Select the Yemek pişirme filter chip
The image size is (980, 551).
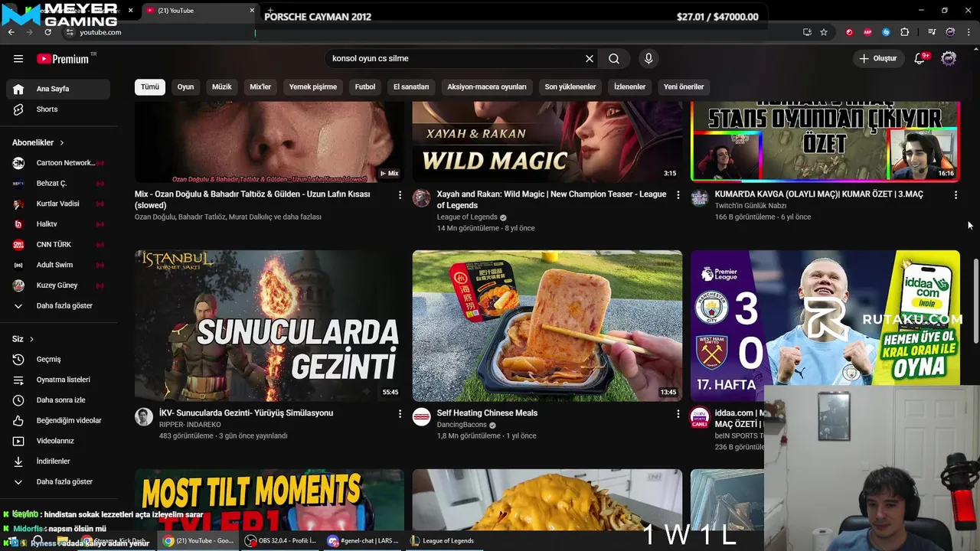point(313,86)
